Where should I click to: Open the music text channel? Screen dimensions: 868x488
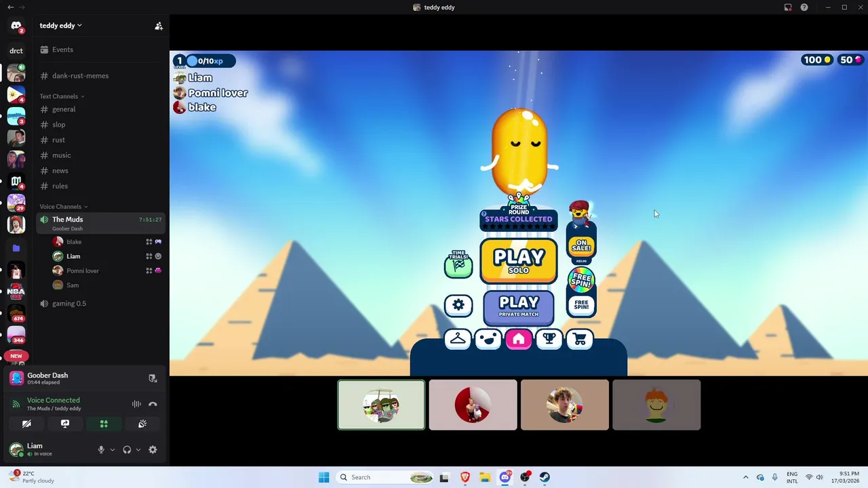[102, 155]
